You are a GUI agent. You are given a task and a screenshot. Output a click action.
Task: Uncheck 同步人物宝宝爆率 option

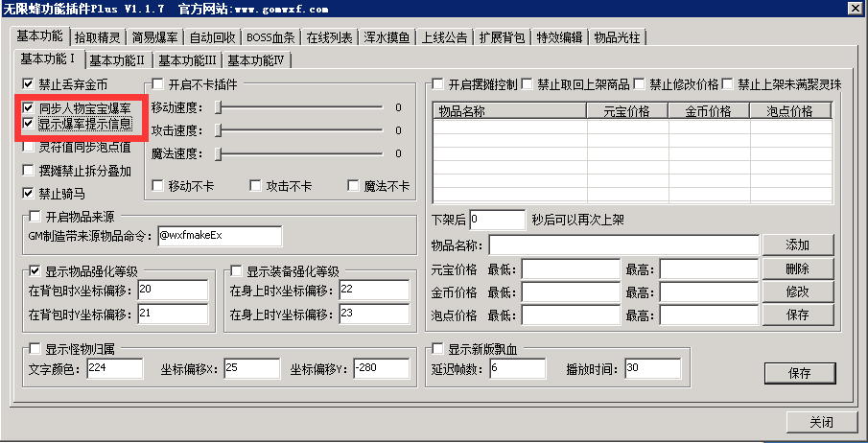tap(28, 108)
